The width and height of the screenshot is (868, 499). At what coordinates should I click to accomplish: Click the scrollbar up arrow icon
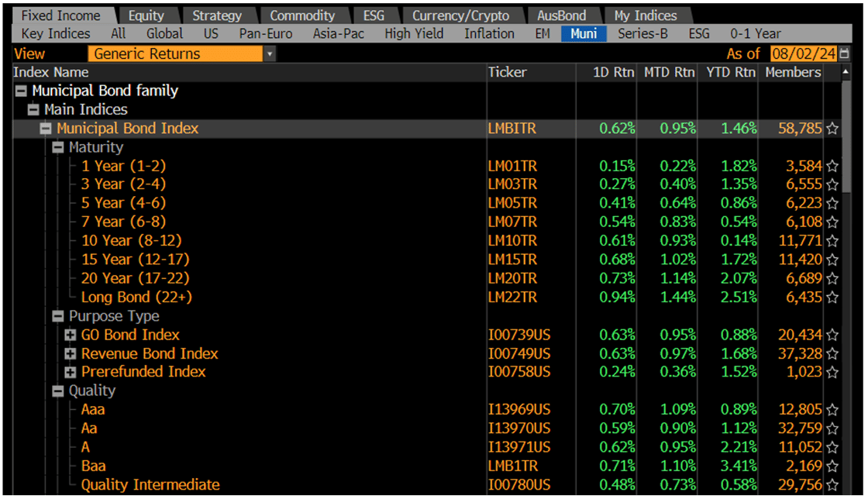point(846,72)
